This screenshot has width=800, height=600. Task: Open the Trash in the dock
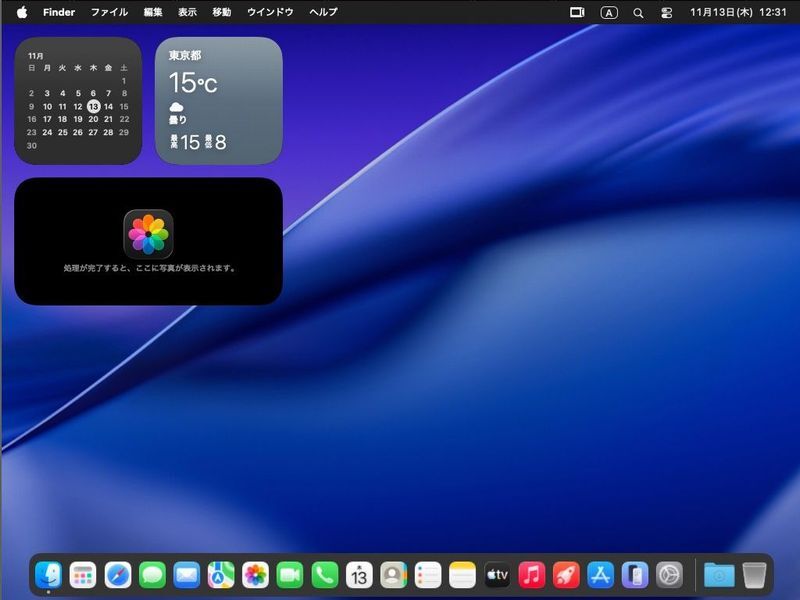point(754,575)
